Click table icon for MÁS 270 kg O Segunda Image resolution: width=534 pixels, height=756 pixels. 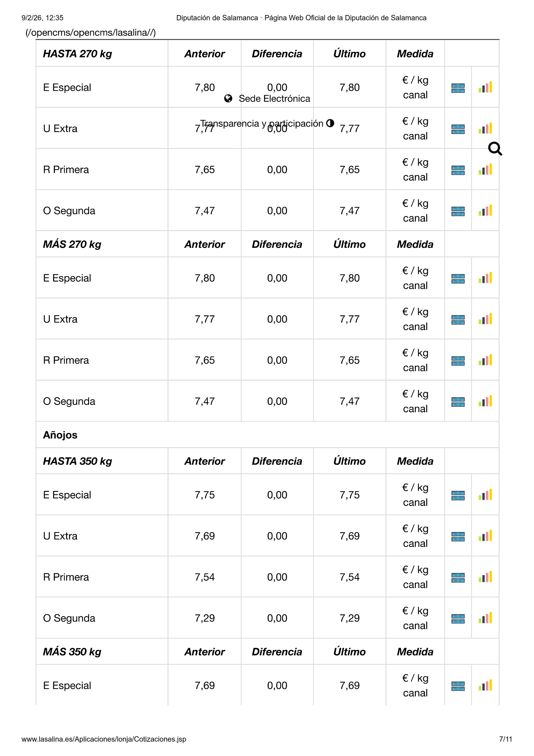pyautogui.click(x=458, y=402)
